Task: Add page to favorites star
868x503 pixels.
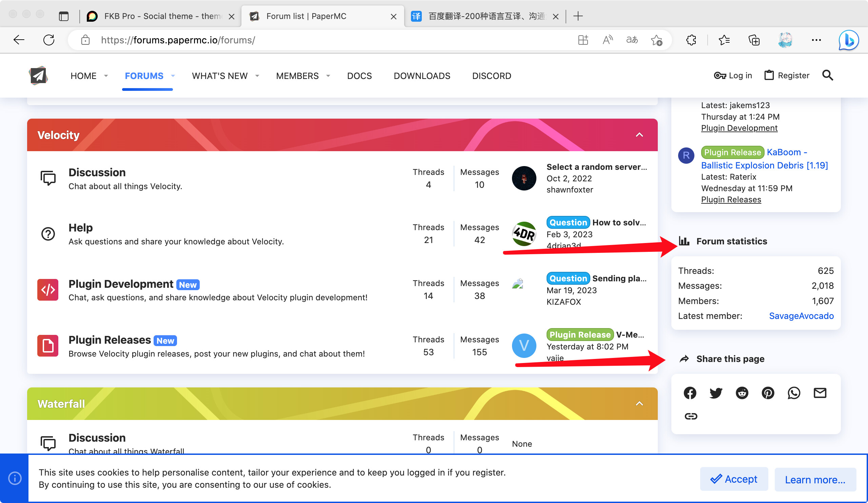Action: click(x=656, y=40)
